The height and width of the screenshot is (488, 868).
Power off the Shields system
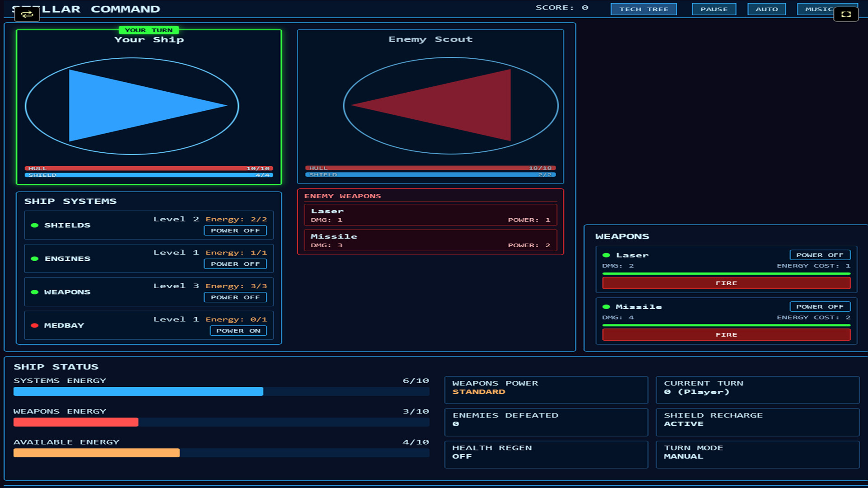(x=235, y=230)
